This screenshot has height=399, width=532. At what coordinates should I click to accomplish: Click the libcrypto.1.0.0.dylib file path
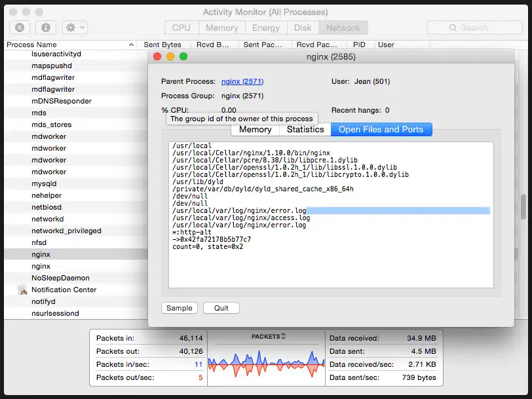click(290, 174)
